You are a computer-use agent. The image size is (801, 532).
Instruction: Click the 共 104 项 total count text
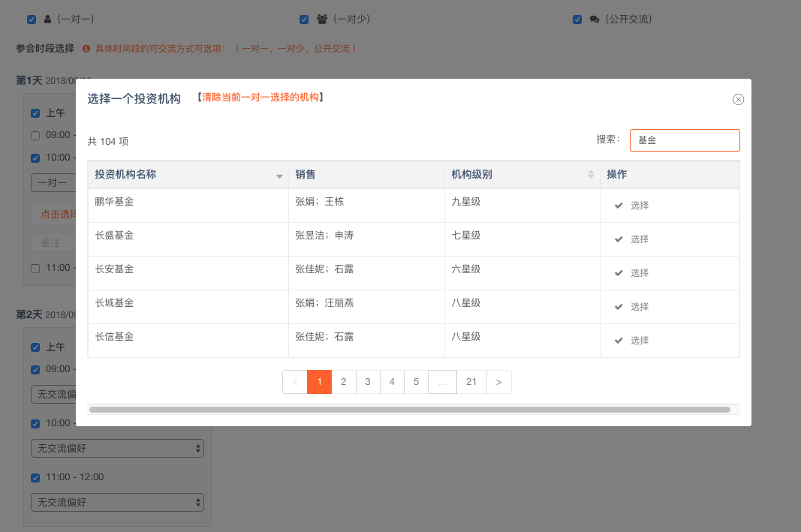108,141
